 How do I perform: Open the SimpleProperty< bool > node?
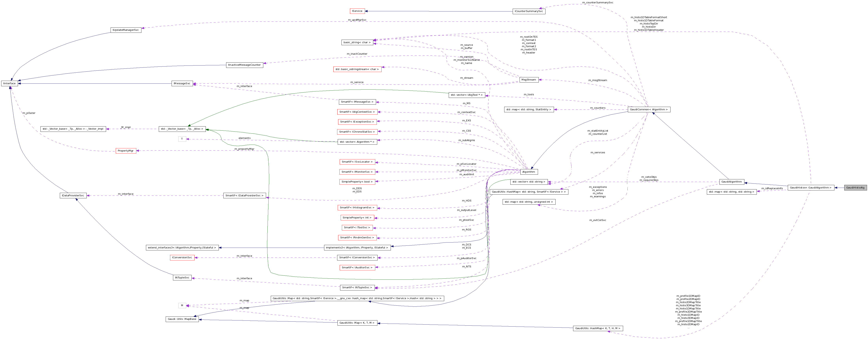tap(357, 182)
